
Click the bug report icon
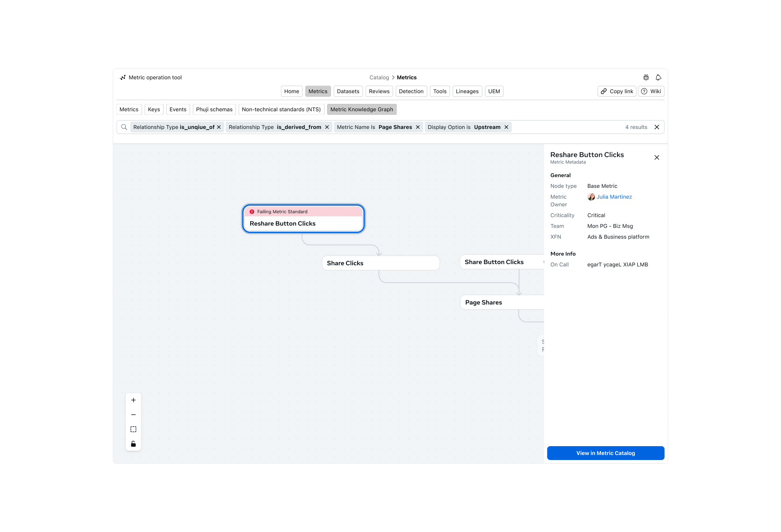[x=646, y=77]
